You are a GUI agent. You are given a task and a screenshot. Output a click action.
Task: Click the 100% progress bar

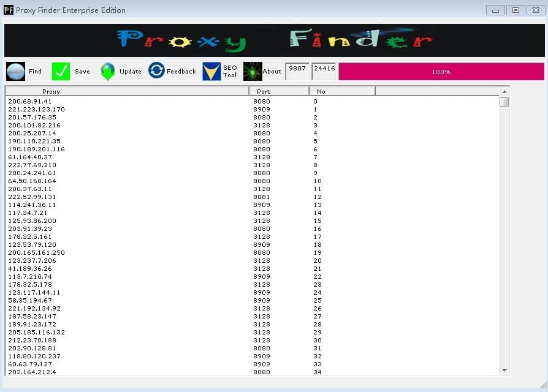(x=441, y=72)
